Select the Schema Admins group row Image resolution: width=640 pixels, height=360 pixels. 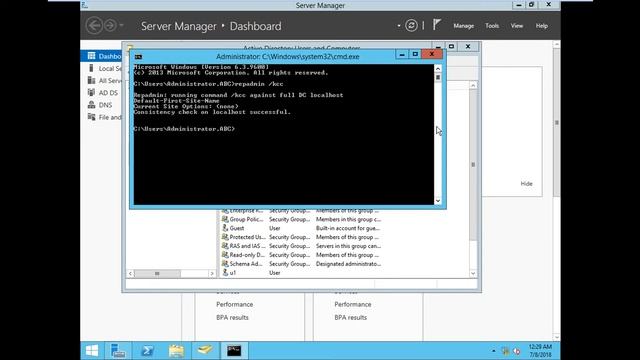(301, 264)
